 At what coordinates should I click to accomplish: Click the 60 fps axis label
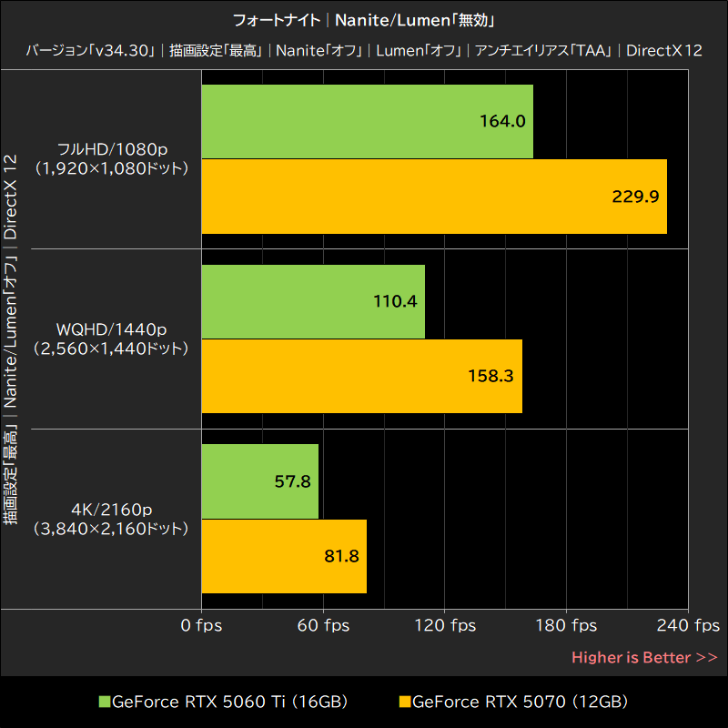pyautogui.click(x=323, y=625)
